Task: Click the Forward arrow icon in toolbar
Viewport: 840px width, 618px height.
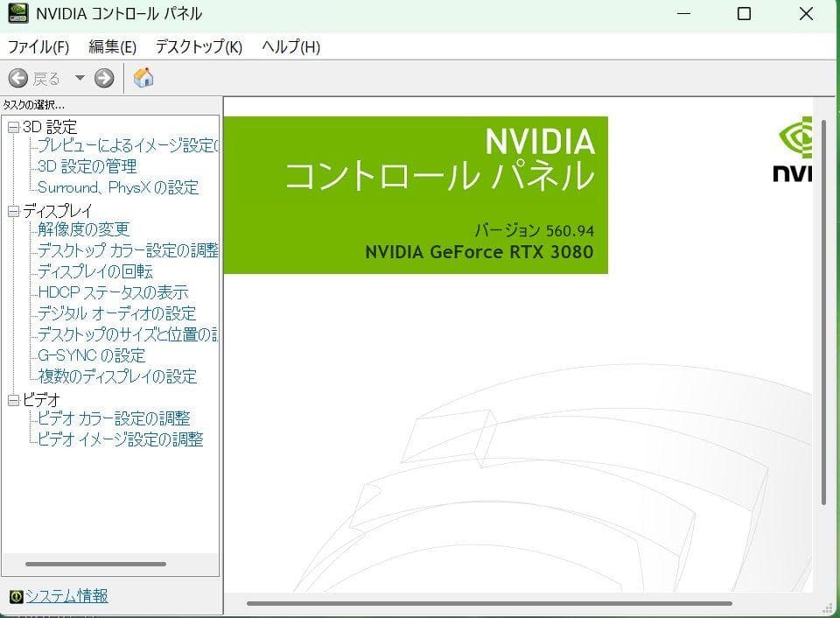Action: (x=104, y=78)
